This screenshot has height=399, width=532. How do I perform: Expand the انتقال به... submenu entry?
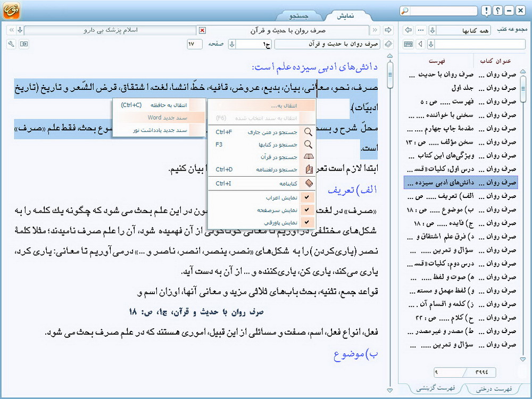click(x=261, y=106)
